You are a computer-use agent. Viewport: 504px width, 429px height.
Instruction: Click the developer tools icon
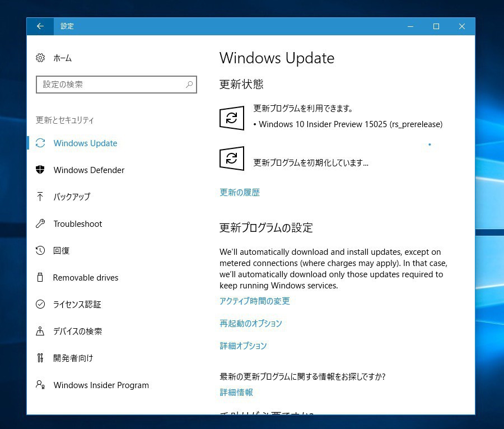point(40,358)
